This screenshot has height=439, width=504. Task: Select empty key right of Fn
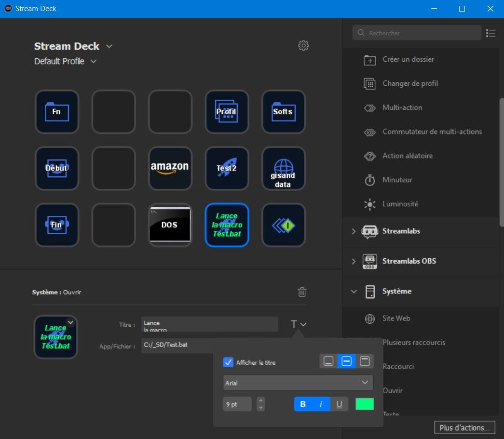[x=113, y=111]
